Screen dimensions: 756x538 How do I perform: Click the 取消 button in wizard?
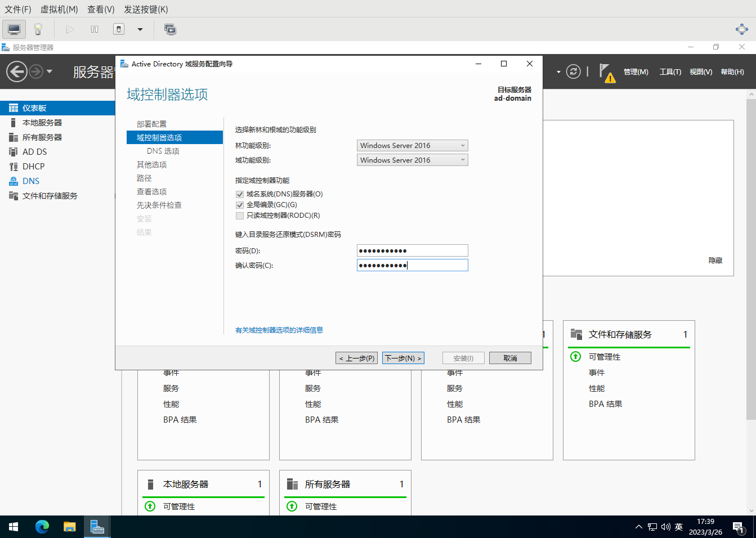tap(510, 358)
